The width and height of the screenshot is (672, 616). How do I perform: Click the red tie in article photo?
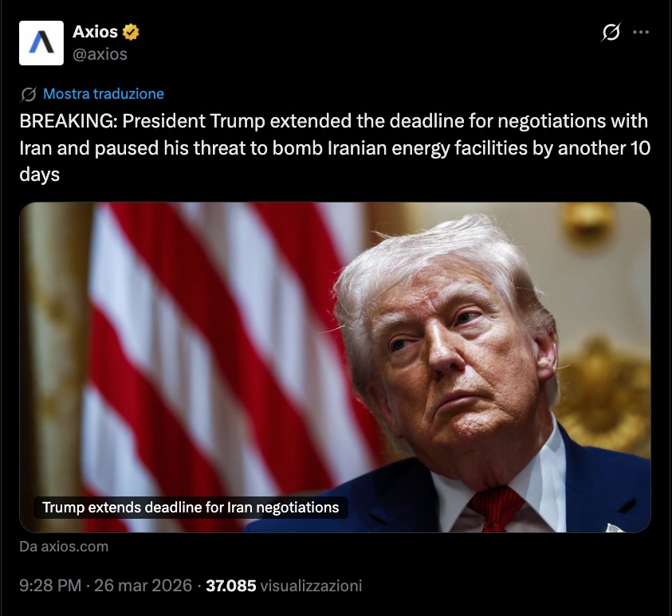pos(495,509)
